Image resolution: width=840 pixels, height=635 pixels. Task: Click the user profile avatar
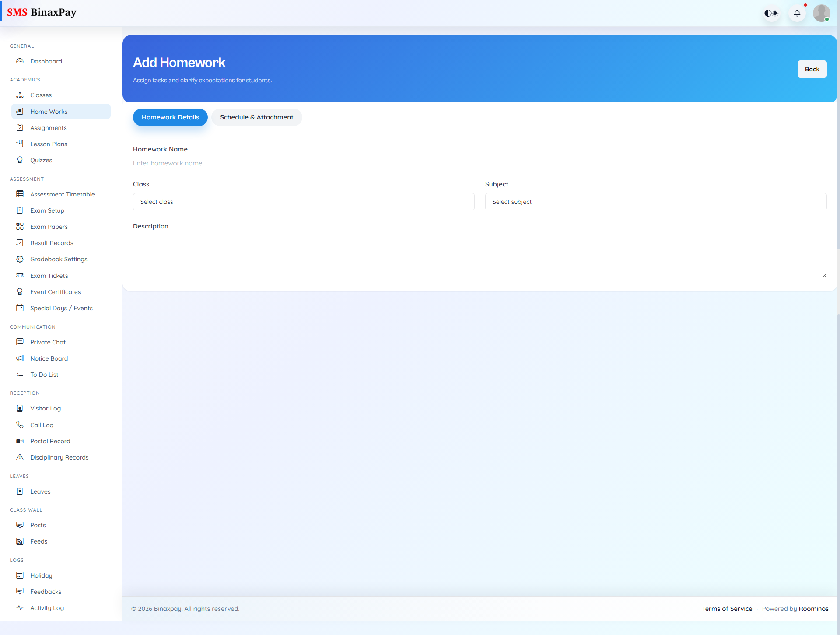point(822,13)
